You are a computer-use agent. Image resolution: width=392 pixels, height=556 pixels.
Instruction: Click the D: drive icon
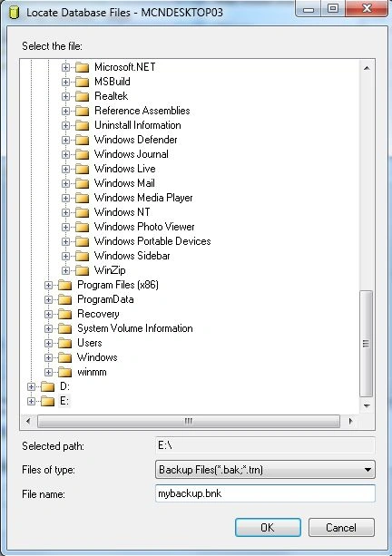click(x=47, y=387)
